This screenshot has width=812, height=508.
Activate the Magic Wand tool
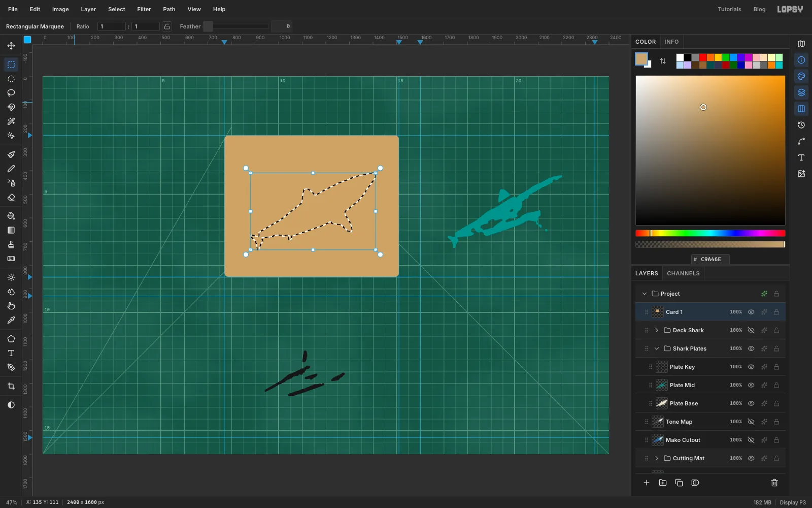click(x=11, y=121)
